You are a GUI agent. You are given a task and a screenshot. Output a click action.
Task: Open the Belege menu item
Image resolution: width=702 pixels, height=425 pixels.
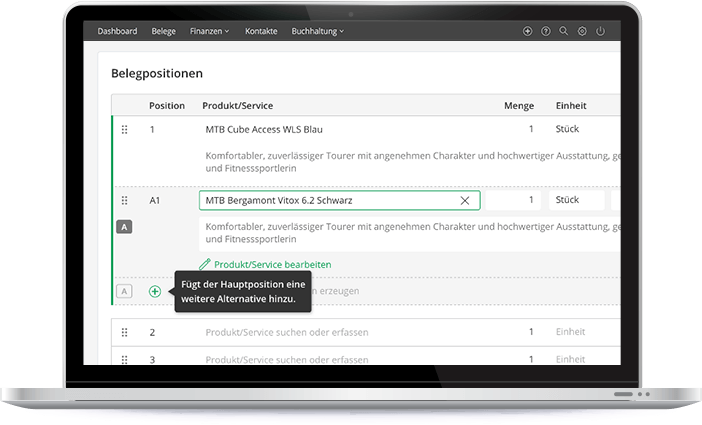(x=163, y=32)
